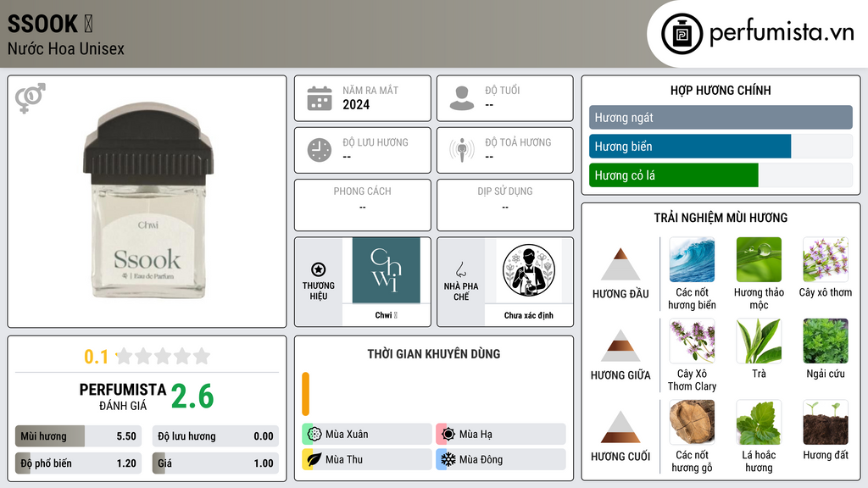
Task: Click the Mùa Xuân flower icon
Action: pos(314,435)
